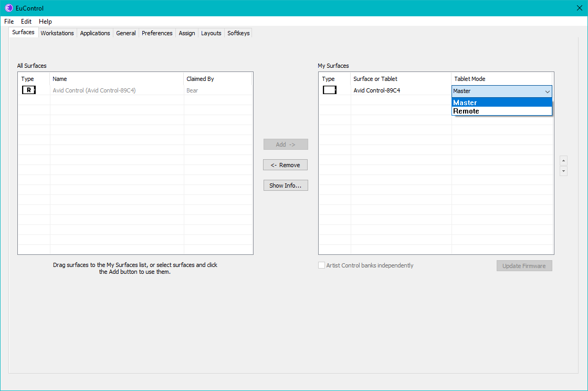
Task: Open the Edit menu
Action: point(26,22)
